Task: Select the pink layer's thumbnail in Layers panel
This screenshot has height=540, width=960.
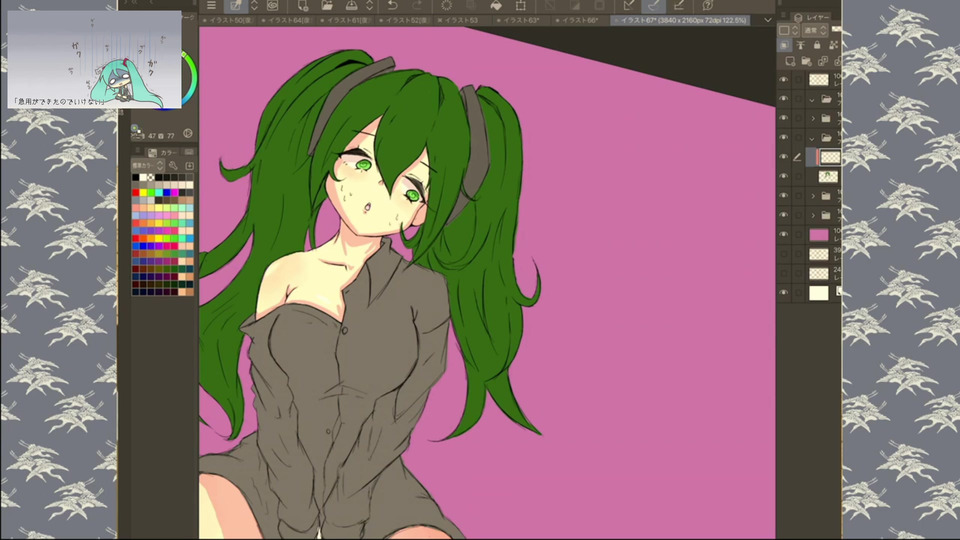Action: click(x=818, y=235)
